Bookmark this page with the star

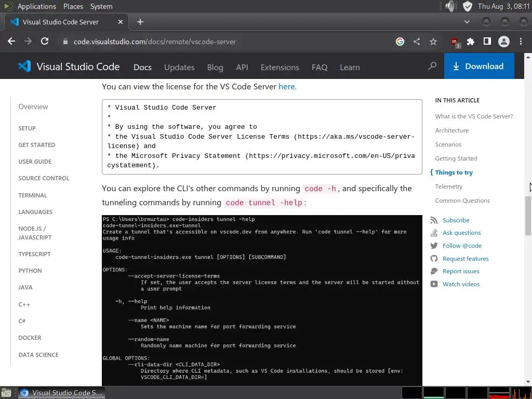click(x=433, y=42)
